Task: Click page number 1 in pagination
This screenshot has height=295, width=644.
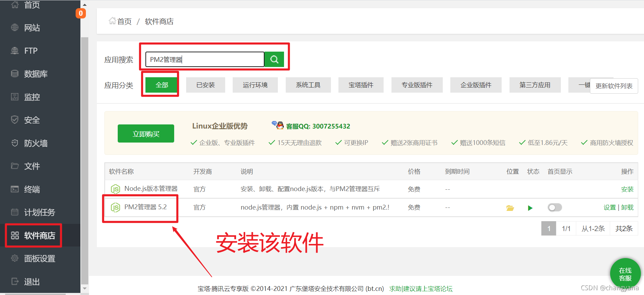Action: point(549,228)
